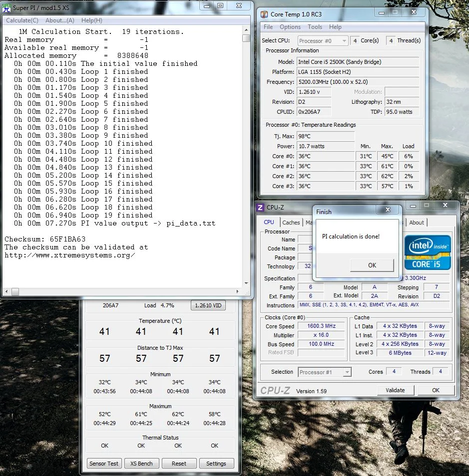Open the About...(A) menu in Super PI
The image size is (469, 476).
tap(60, 20)
